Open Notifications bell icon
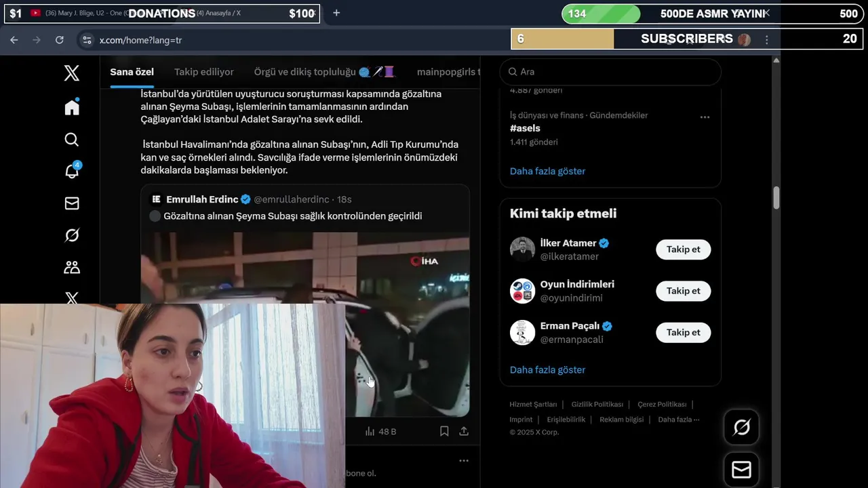868x488 pixels. [x=71, y=171]
